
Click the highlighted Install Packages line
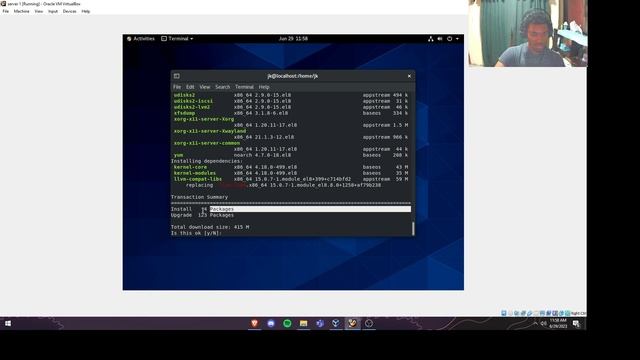click(291, 209)
